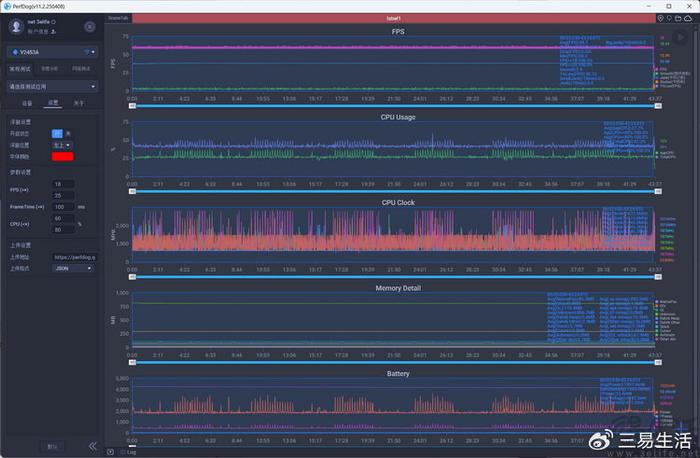Click left handle of FPS range slider
This screenshot has width=700, height=458.
click(x=133, y=106)
